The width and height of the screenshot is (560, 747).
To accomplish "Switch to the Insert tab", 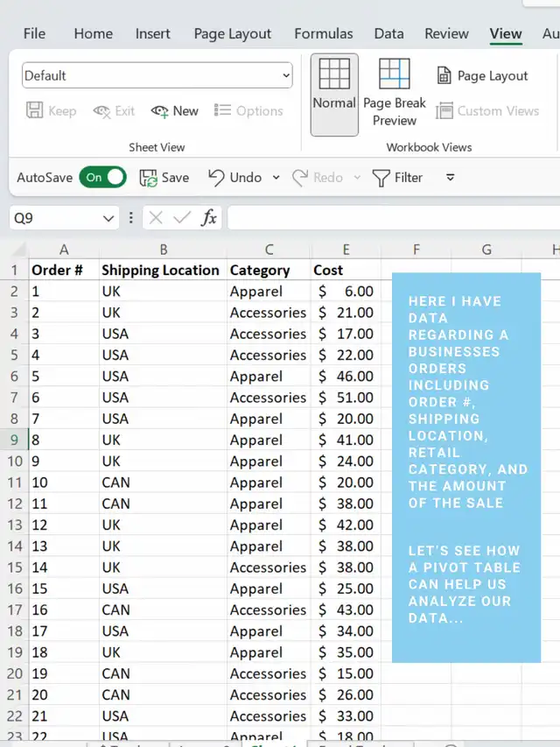I will (x=152, y=34).
